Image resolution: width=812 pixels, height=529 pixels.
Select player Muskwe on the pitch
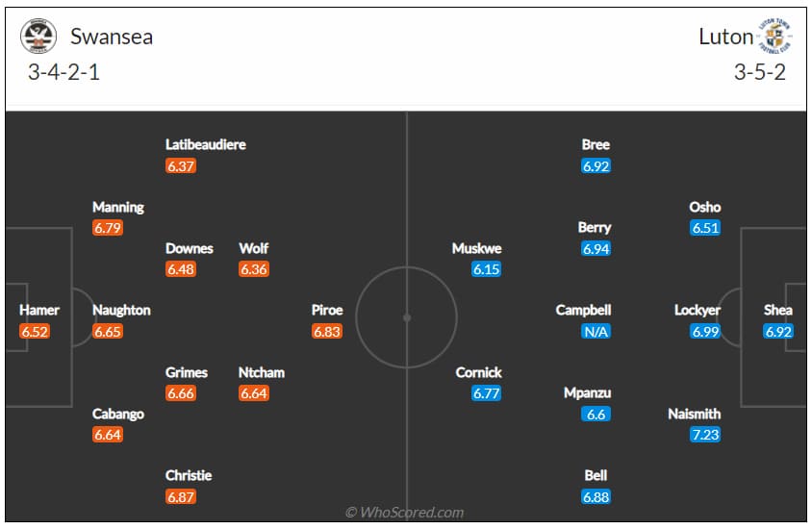click(476, 248)
